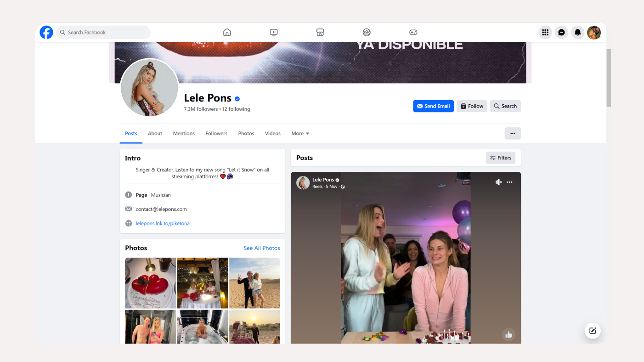Open the bathtub photo thumbnail
Screen dimensions: 644x362
203,327
